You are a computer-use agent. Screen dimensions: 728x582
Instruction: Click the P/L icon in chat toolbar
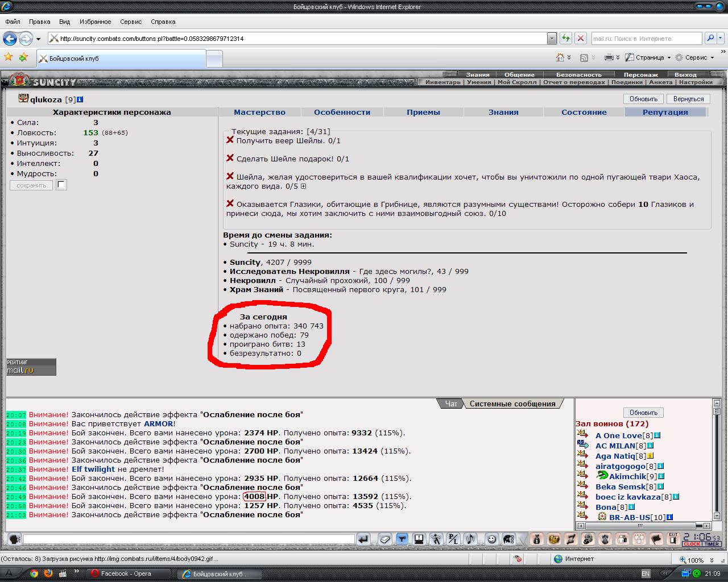[x=453, y=539]
